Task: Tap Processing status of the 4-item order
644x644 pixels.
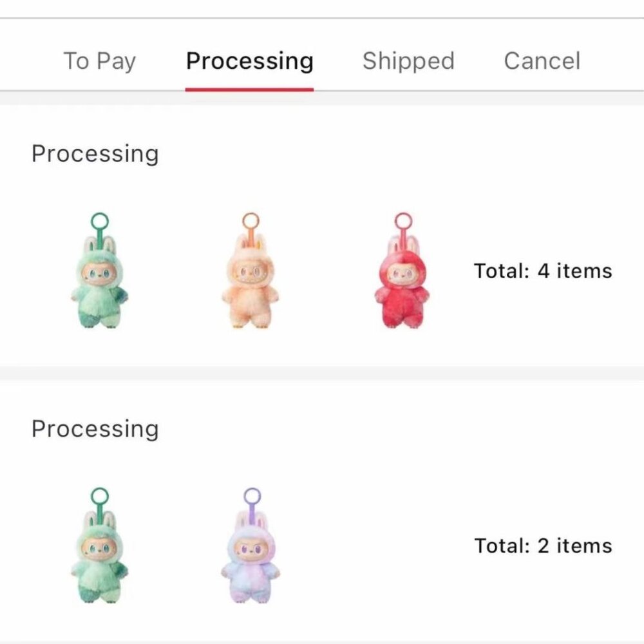Action: (x=95, y=154)
